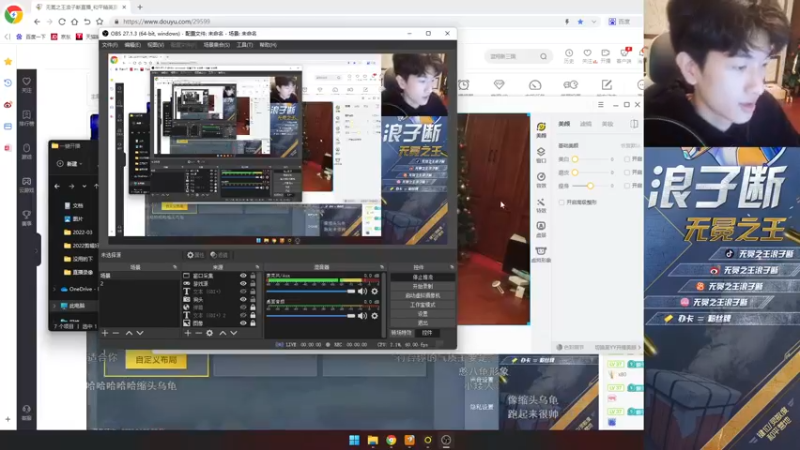This screenshot has width=800, height=450.
Task: Open hamburger menu of beauty tool window
Action: click(x=601, y=105)
